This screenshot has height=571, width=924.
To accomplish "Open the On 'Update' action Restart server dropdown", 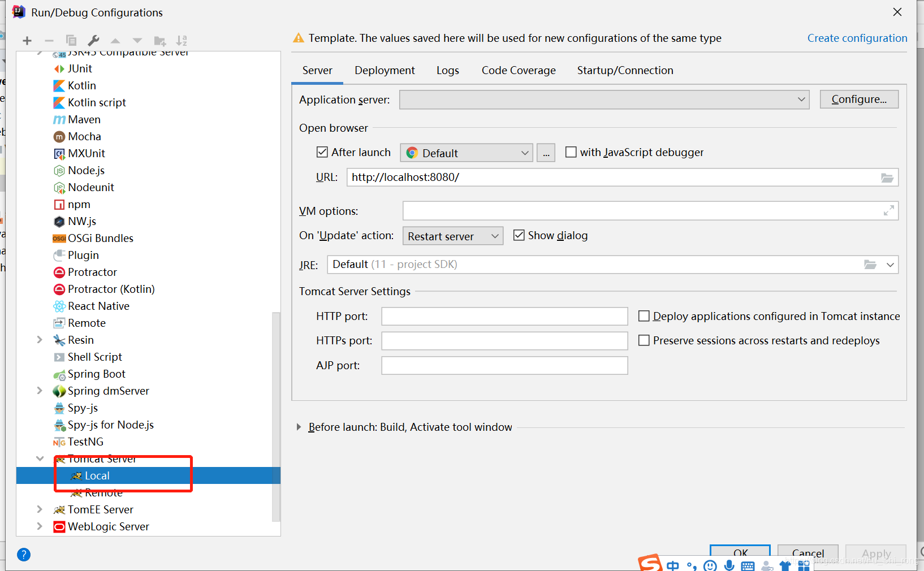I will pos(453,236).
